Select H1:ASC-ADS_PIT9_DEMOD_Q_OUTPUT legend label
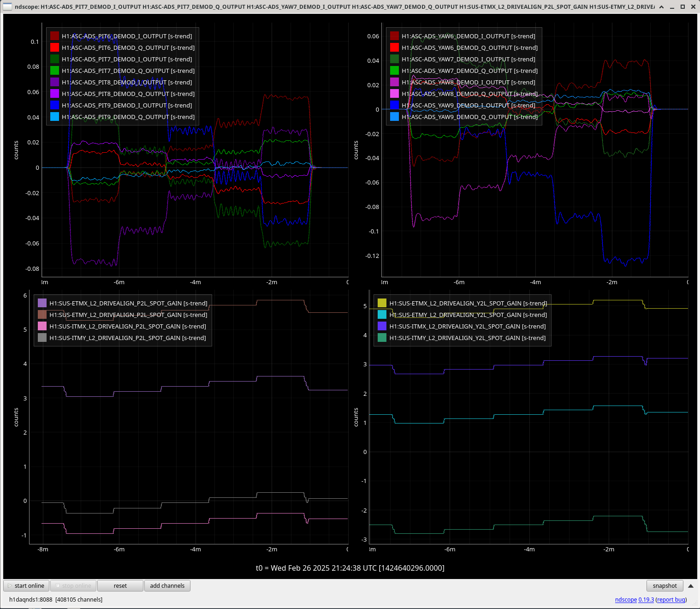Screen dimensions: 700x609 coord(128,117)
